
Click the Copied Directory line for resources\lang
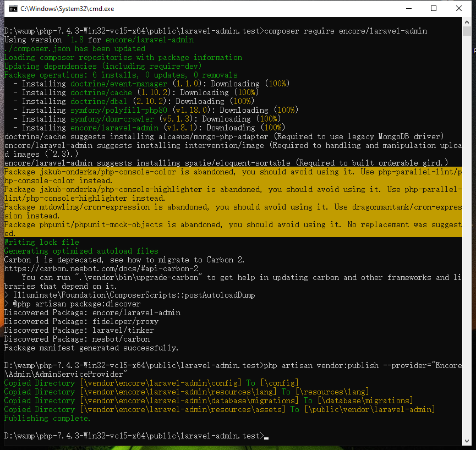[x=187, y=392]
